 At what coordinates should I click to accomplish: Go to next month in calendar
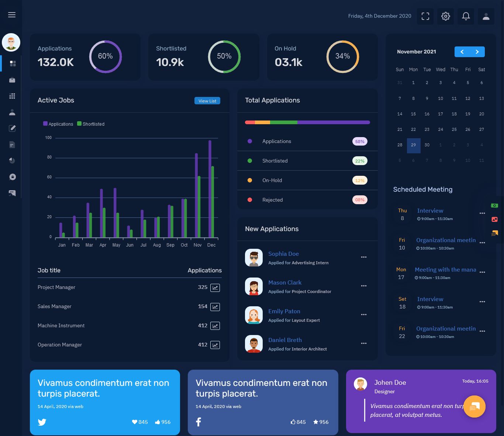[477, 52]
